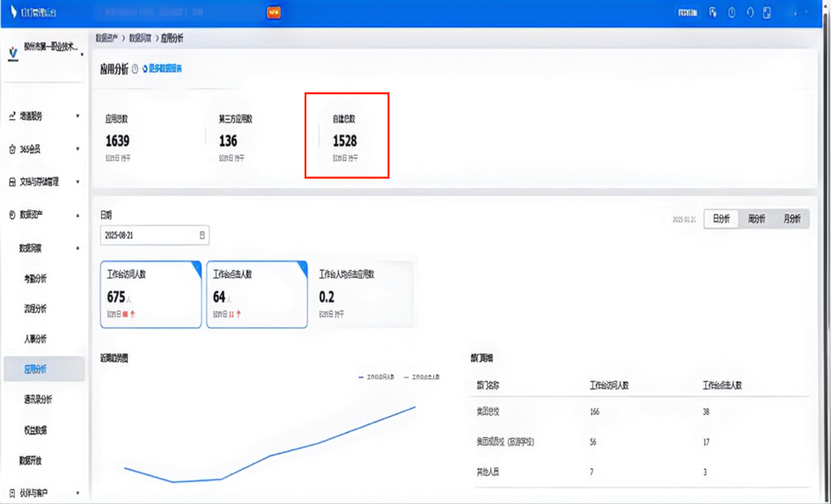The image size is (831, 504).
Task: Click the top bar search field
Action: point(180,12)
